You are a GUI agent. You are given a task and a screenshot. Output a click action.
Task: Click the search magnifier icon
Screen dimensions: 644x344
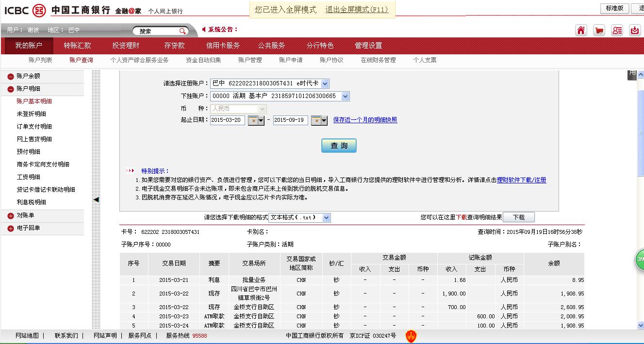182,31
